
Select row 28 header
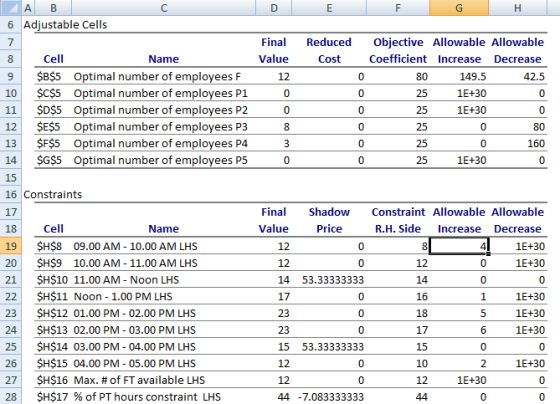11,396
